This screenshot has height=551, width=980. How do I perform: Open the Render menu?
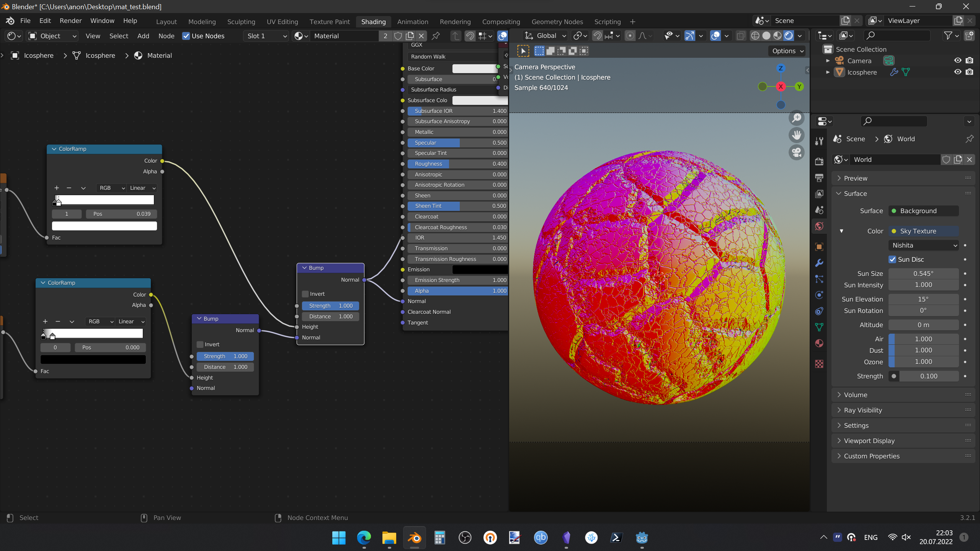(x=70, y=21)
